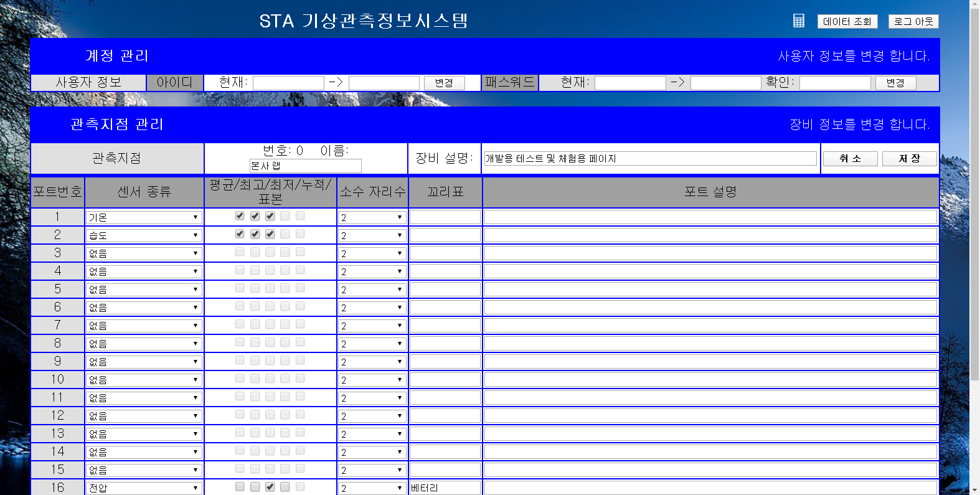Click the 이름 field containing 본사 랩
The height and width of the screenshot is (495, 980).
click(x=305, y=166)
